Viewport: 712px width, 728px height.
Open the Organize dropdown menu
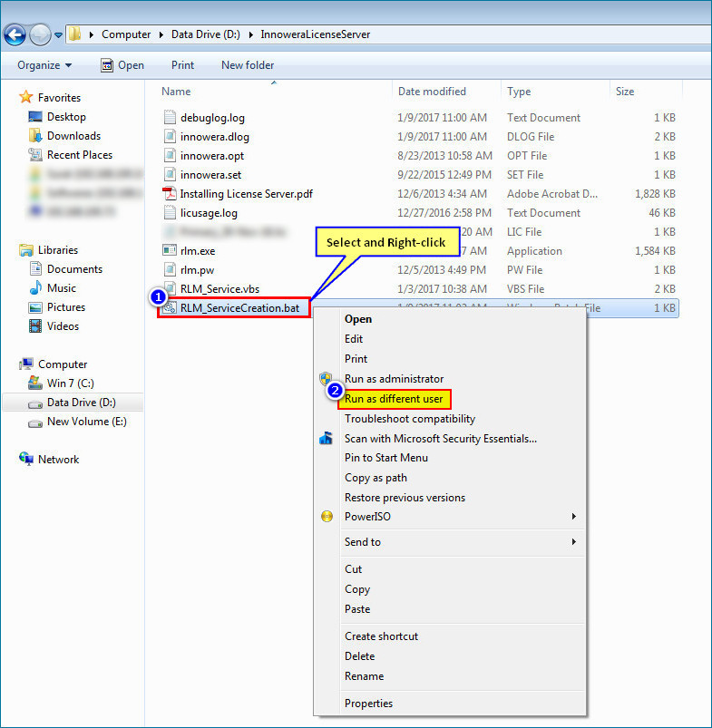44,65
